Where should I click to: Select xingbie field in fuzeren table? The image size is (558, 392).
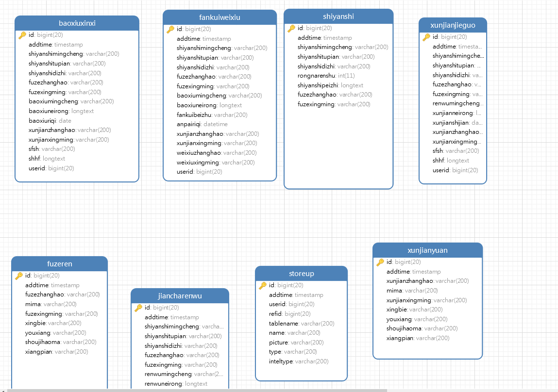point(53,323)
